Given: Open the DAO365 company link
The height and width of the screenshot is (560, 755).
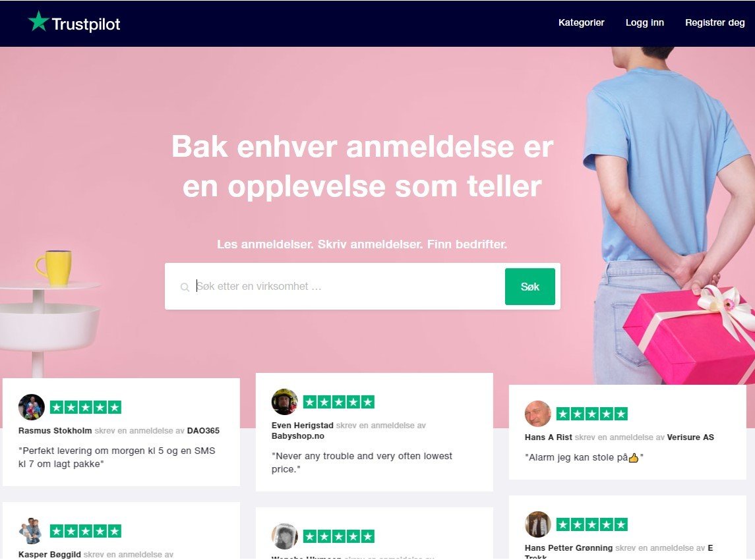Looking at the screenshot, I should point(203,431).
